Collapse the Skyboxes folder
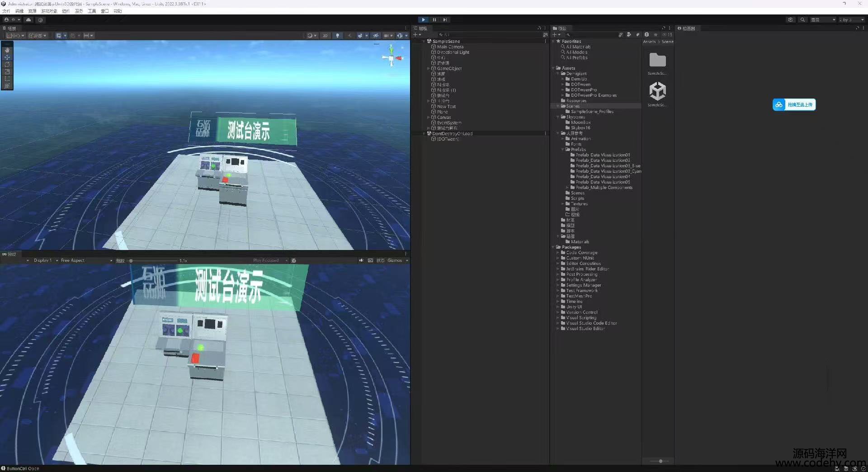 558,117
